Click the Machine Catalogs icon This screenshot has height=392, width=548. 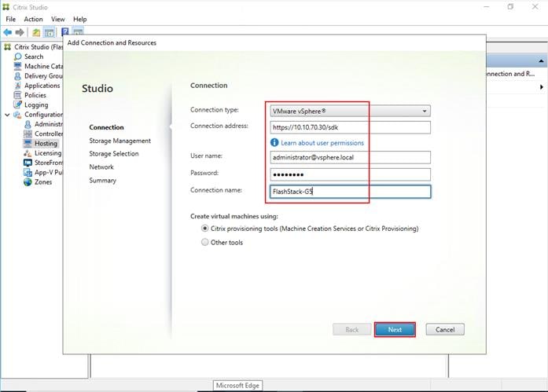pyautogui.click(x=18, y=66)
